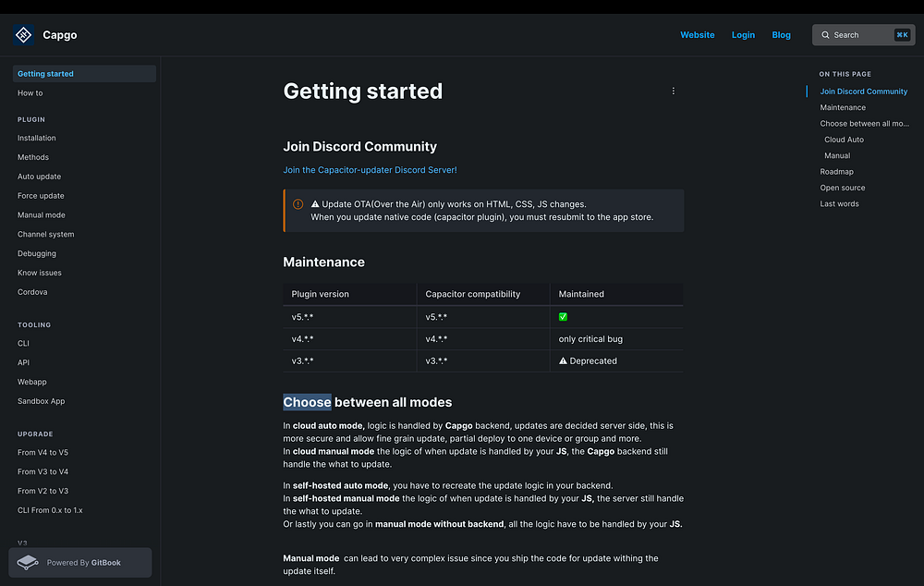924x586 pixels.
Task: Go to Know issues sidebar page
Action: [40, 273]
